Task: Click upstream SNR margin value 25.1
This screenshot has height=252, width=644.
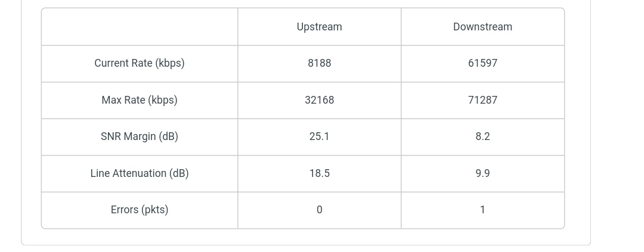Action: 319,136
